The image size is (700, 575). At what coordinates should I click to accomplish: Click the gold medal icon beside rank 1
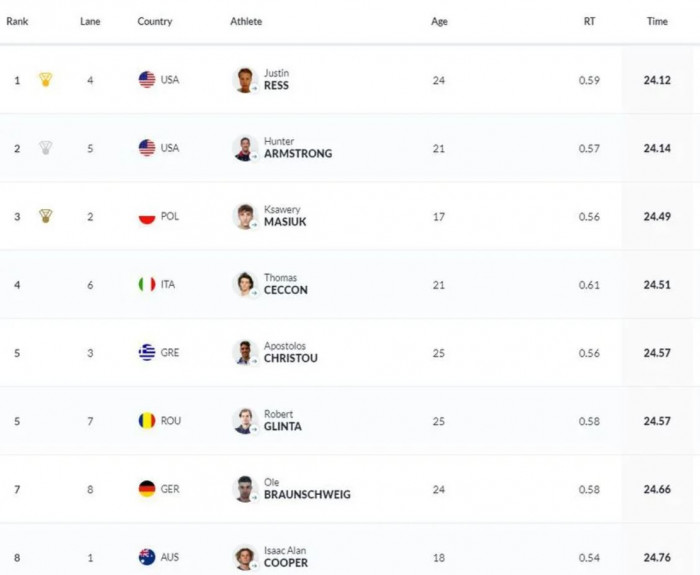click(x=45, y=80)
